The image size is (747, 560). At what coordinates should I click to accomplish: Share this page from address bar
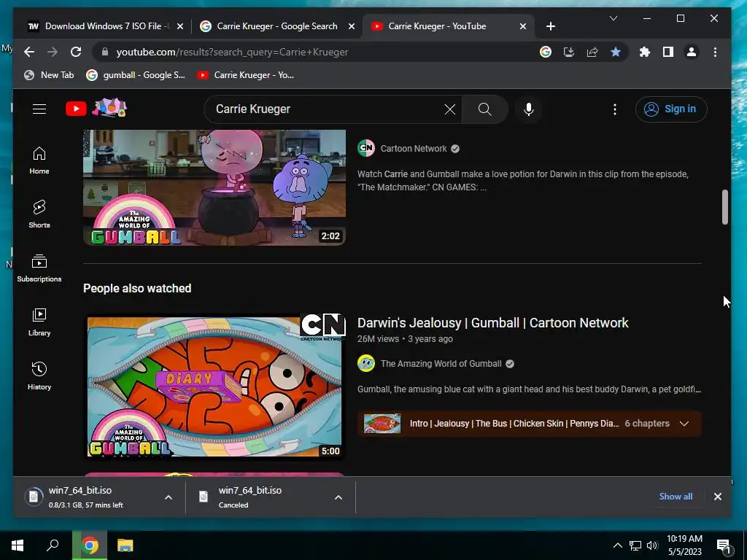point(592,52)
